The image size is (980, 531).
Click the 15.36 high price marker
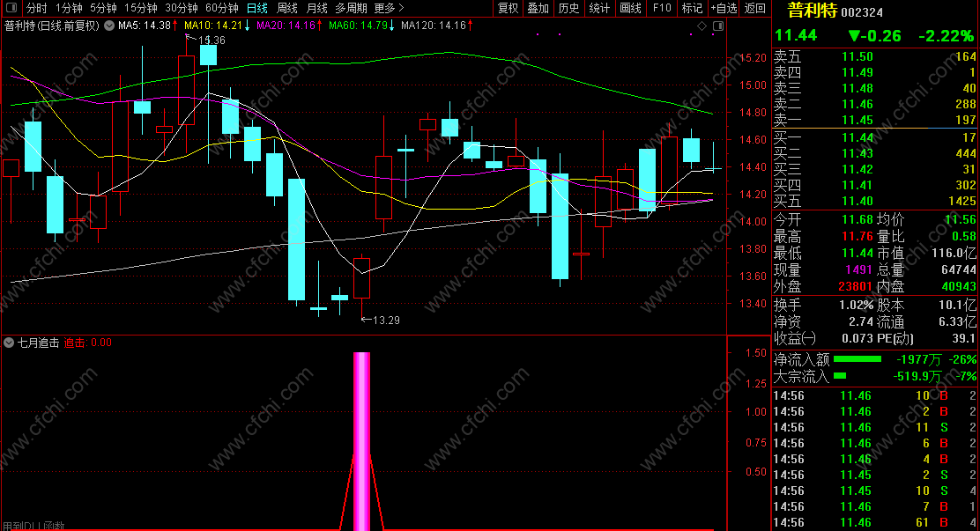(212, 41)
